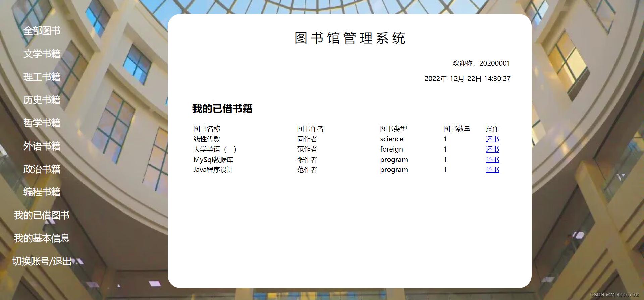Click 范作者 in the Java程序设计 row
The image size is (644, 300).
307,170
